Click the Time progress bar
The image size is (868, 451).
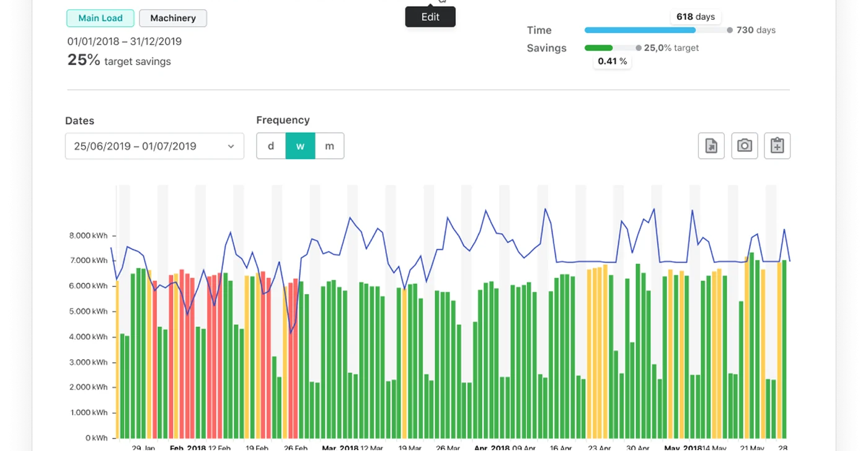point(640,30)
